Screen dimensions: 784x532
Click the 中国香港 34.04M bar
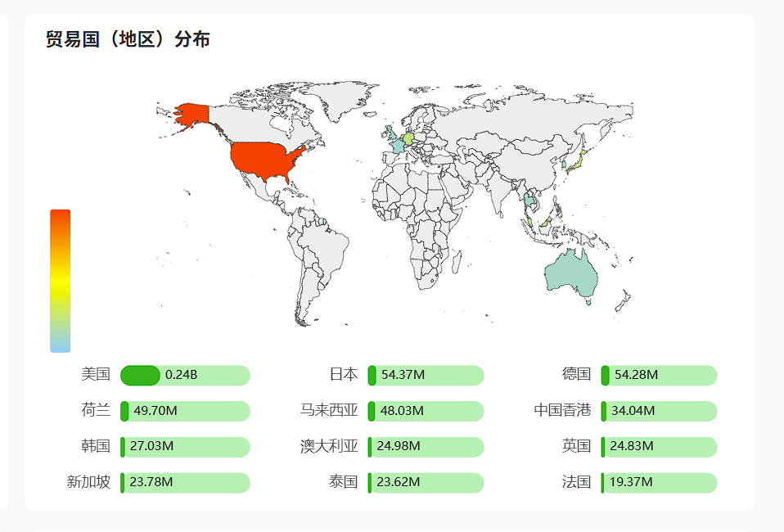659,411
